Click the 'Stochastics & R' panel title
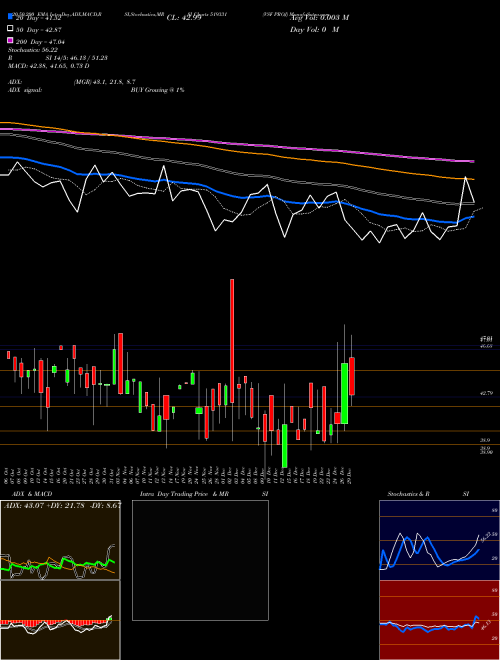 [x=408, y=494]
